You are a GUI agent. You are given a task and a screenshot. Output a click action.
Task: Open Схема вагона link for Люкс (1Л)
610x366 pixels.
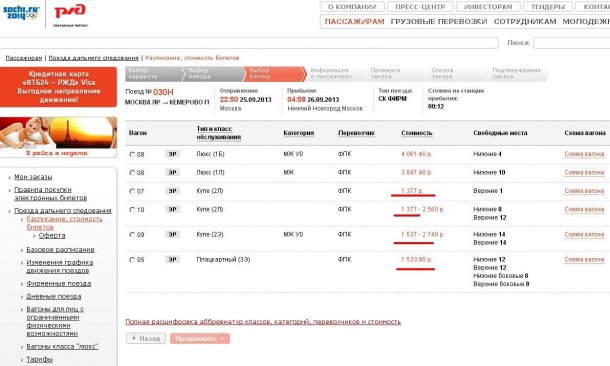[584, 173]
